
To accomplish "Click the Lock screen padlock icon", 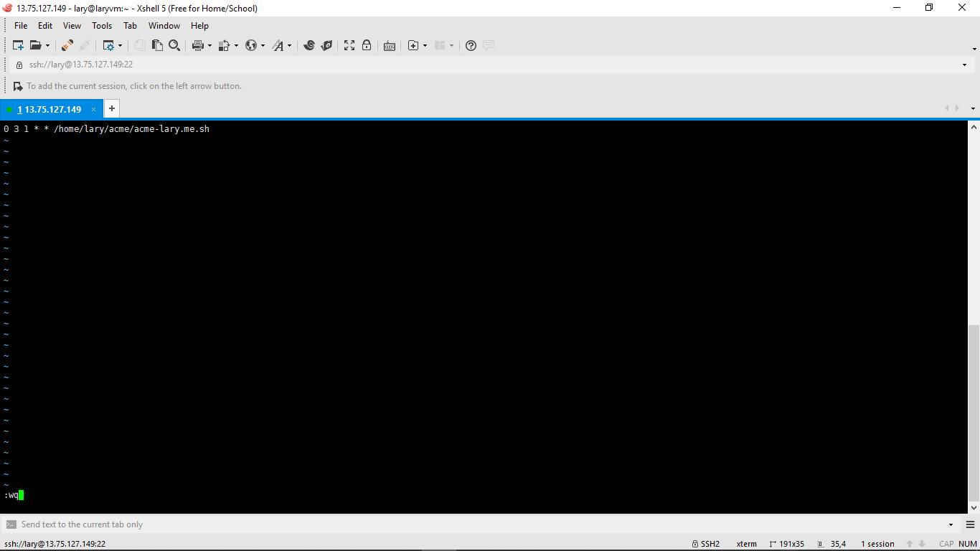I will click(367, 45).
